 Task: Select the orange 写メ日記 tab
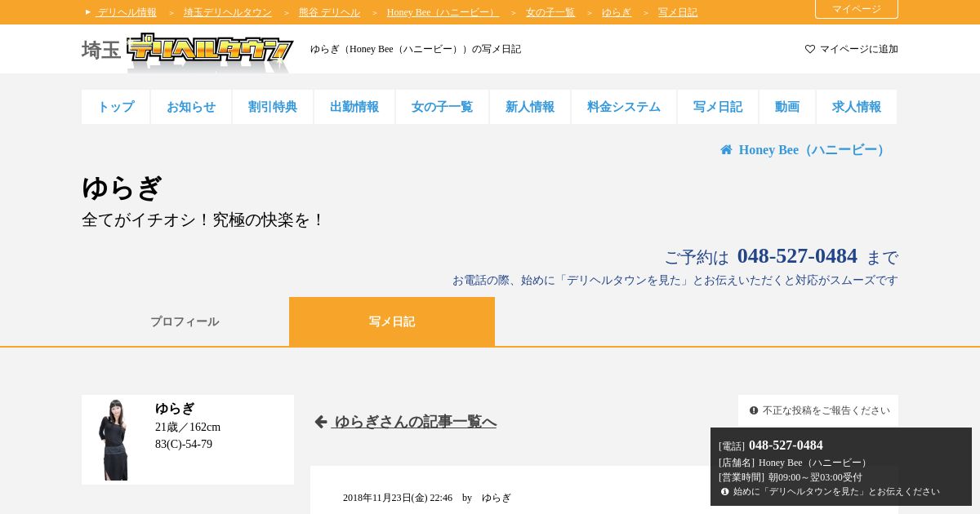click(x=392, y=321)
